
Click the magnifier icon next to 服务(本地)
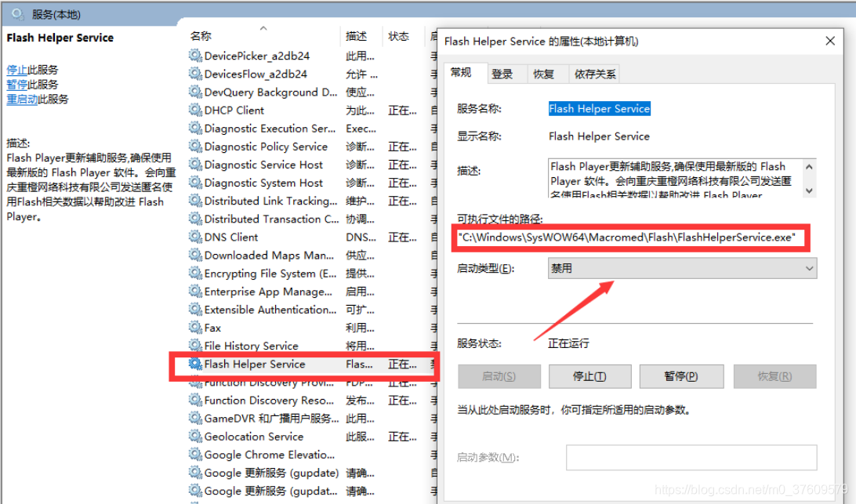tap(18, 13)
